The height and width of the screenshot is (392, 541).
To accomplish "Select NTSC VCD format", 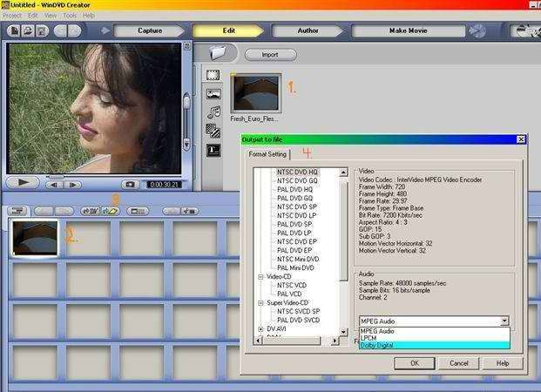I will [x=292, y=286].
